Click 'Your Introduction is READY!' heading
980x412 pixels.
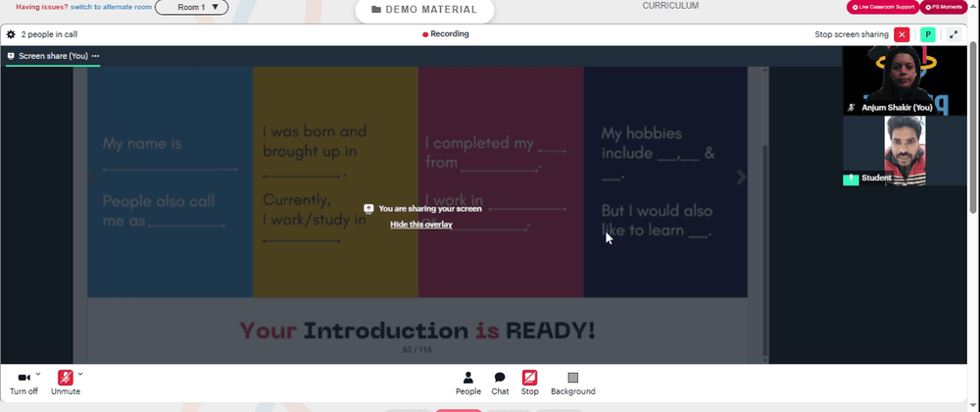[416, 331]
